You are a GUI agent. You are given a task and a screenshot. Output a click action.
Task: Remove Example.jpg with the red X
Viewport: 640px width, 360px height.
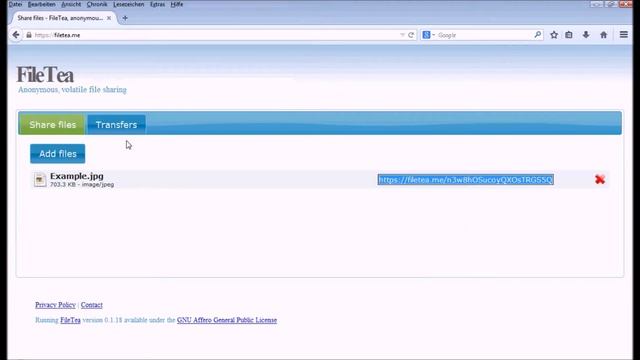point(600,179)
